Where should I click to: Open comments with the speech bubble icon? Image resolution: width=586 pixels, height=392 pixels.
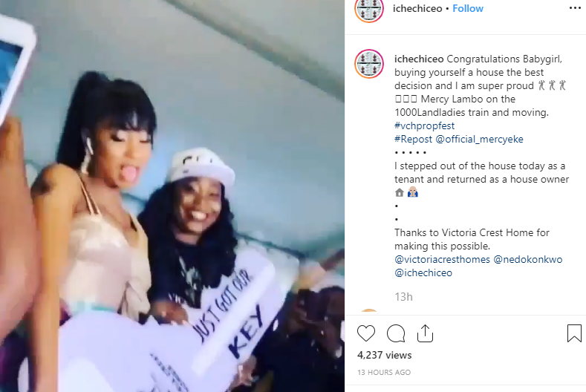click(396, 333)
